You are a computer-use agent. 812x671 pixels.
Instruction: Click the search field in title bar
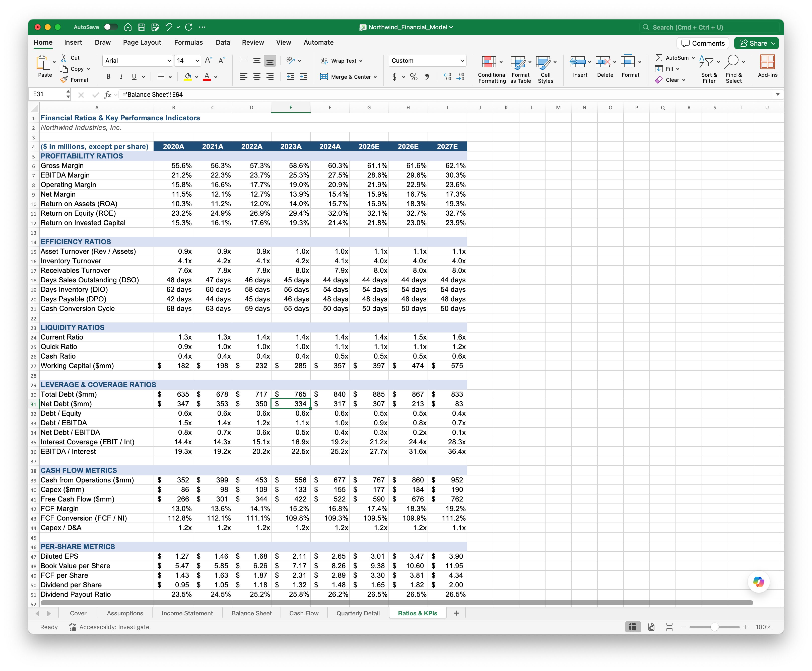pos(710,27)
